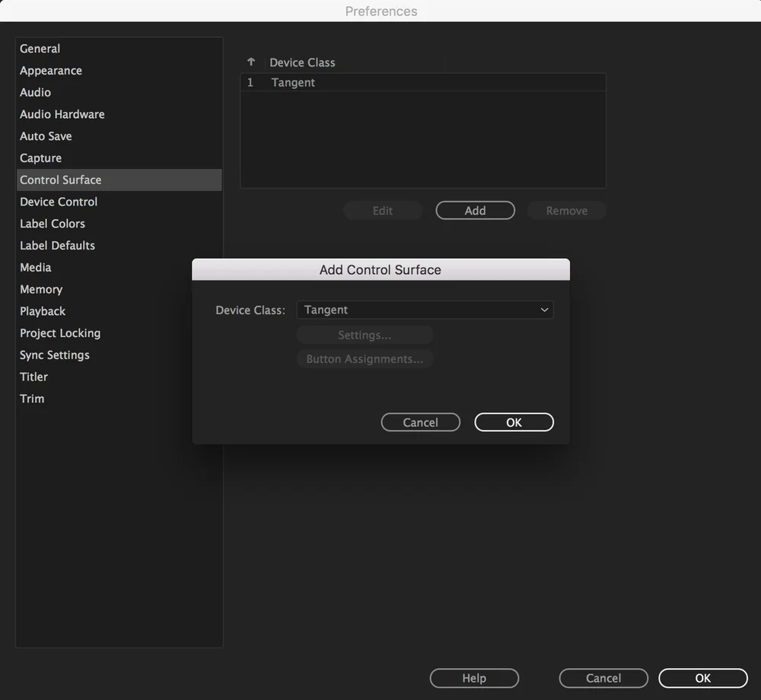
Task: Select the Playback category in the sidebar
Action: (x=43, y=311)
